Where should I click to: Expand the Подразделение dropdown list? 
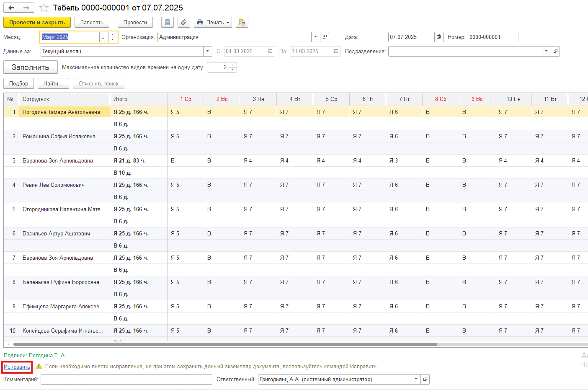click(x=546, y=51)
